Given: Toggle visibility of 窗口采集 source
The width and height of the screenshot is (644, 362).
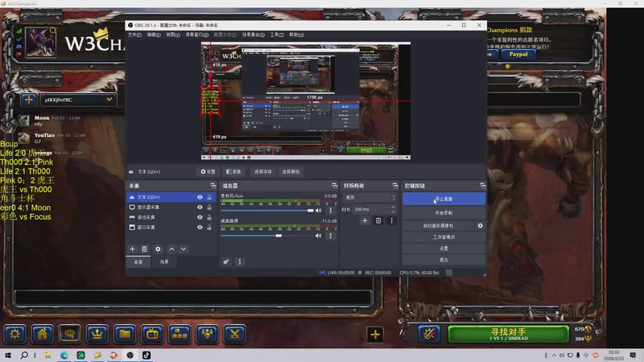Looking at the screenshot, I should (200, 228).
